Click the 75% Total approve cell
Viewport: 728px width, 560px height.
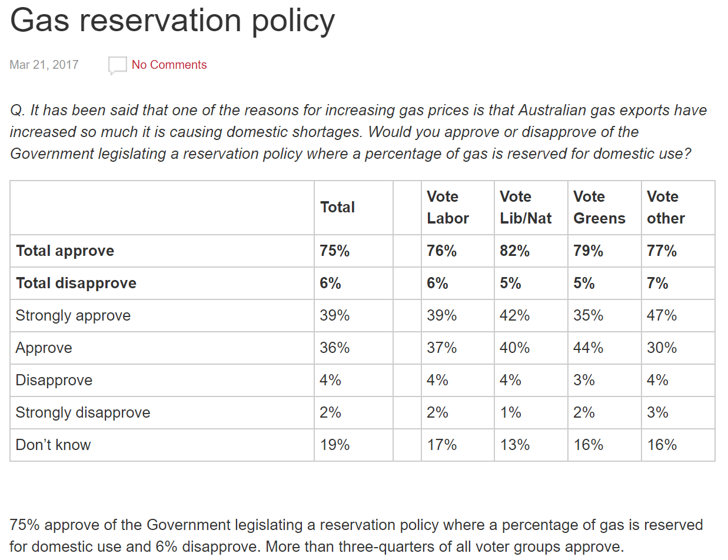coord(335,251)
